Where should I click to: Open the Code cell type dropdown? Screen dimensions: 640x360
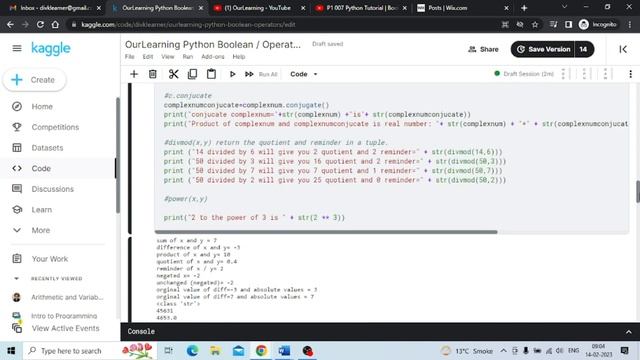(304, 74)
